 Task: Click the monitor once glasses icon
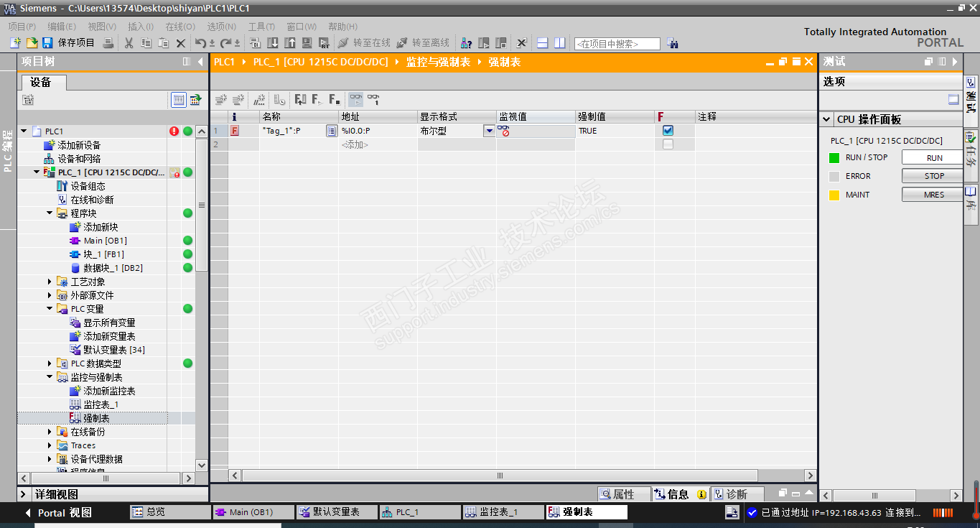click(373, 100)
